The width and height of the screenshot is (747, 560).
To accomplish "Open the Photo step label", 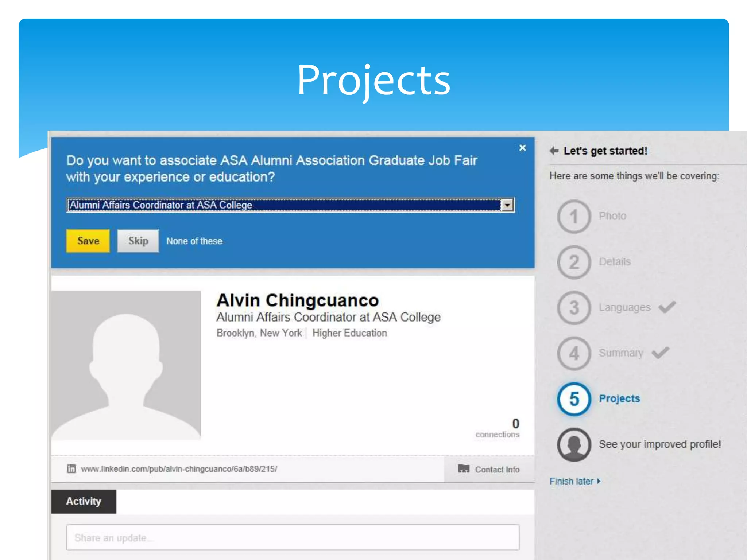I will [612, 216].
